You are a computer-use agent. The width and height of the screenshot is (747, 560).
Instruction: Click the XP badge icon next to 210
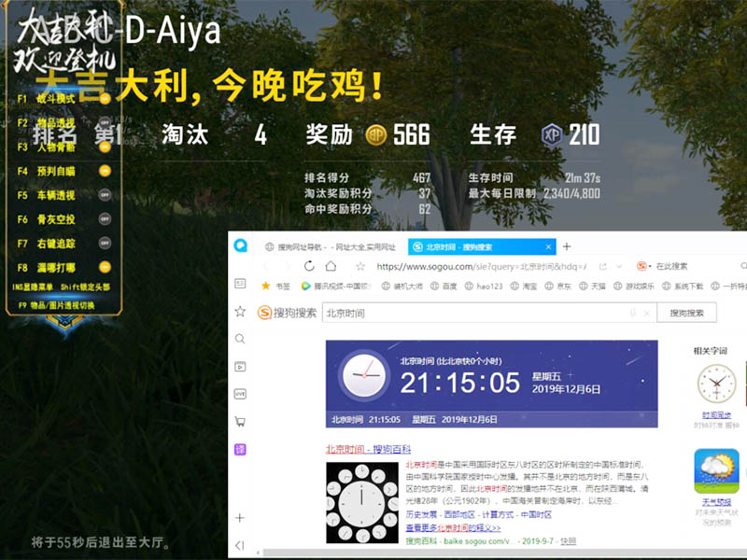[552, 134]
